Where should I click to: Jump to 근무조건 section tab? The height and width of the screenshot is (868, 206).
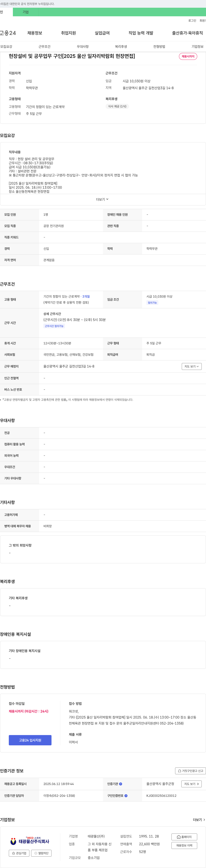click(44, 47)
